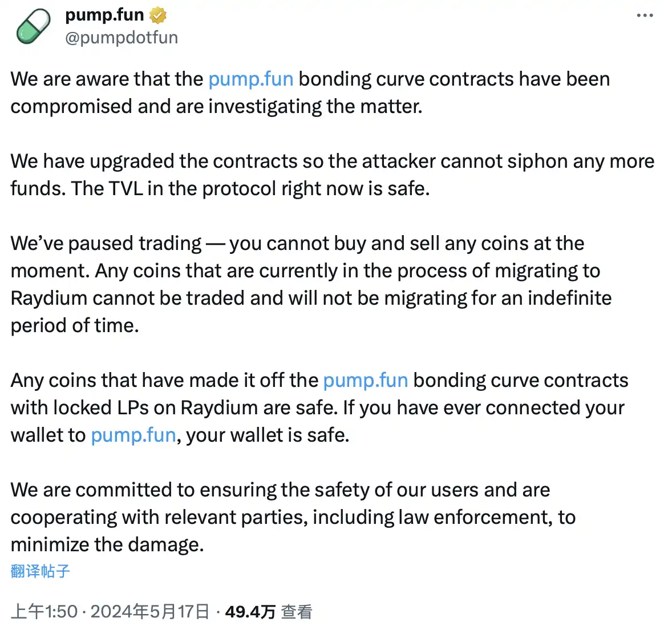Image resolution: width=672 pixels, height=638 pixels.
Task: Click the @pumpdotfun username
Action: pos(121,37)
